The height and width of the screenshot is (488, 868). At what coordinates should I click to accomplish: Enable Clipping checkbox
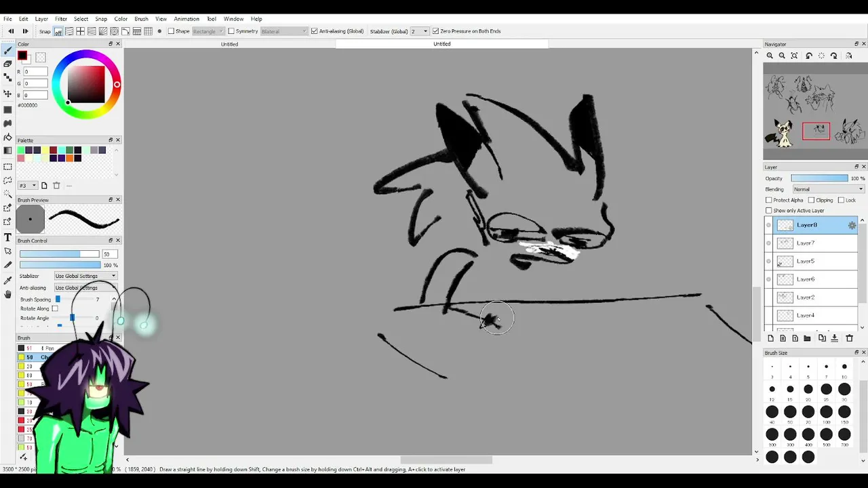(812, 201)
